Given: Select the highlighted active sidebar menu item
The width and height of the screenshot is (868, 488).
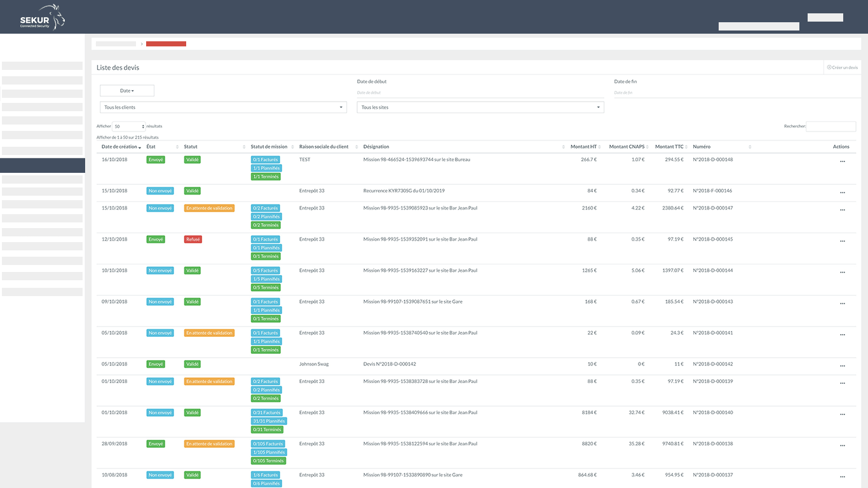Looking at the screenshot, I should click(42, 165).
